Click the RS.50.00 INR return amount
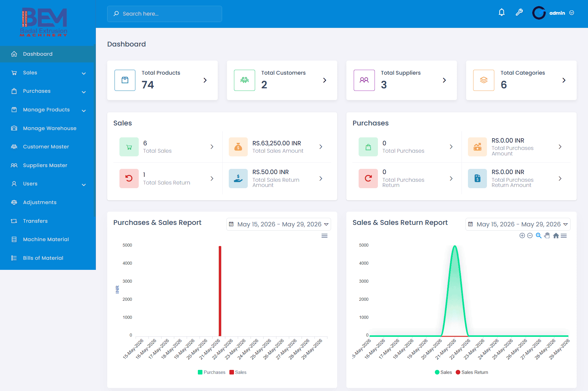Image resolution: width=588 pixels, height=391 pixels. 270,172
